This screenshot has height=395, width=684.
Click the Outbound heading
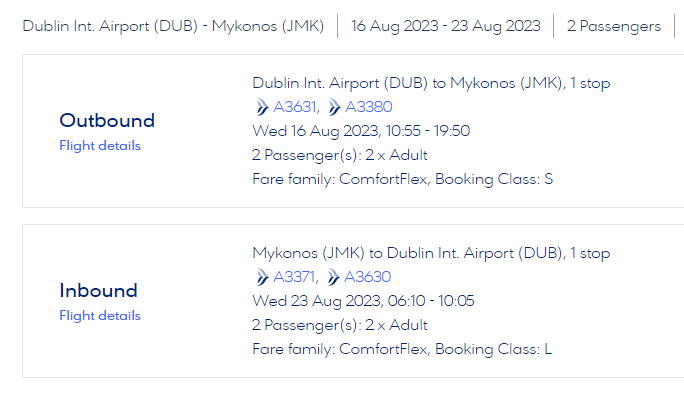(x=107, y=120)
